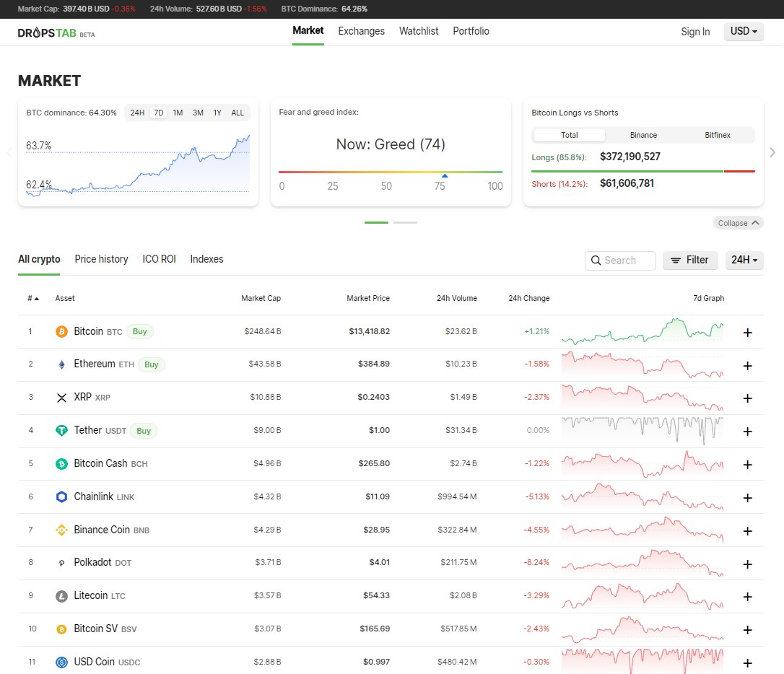Click the Binance Coin yellow icon
This screenshot has width=784, height=674.
(61, 530)
